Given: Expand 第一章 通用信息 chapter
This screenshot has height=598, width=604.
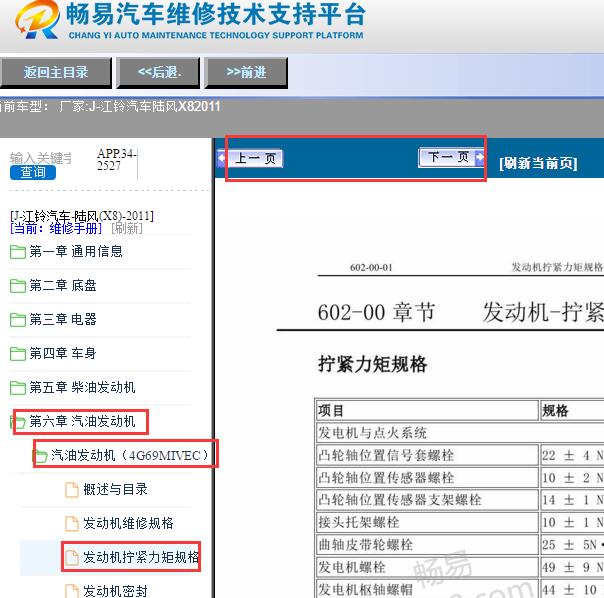Looking at the screenshot, I should [x=76, y=252].
